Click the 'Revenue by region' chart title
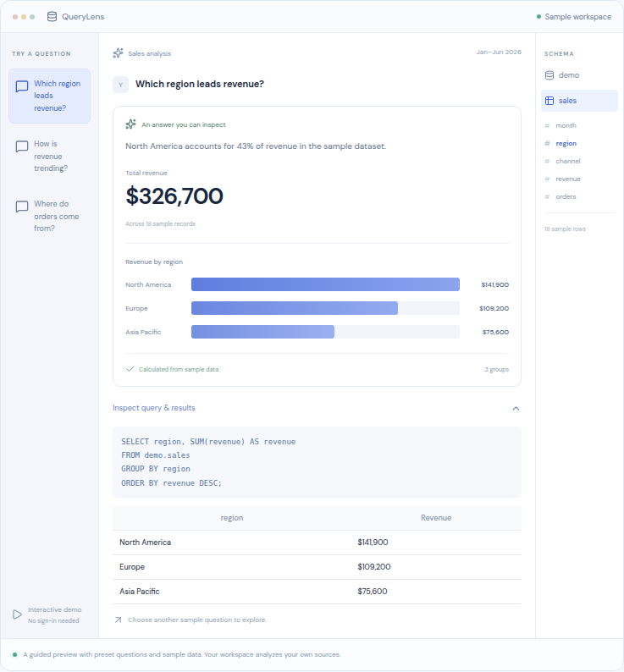The image size is (624, 672). [154, 262]
